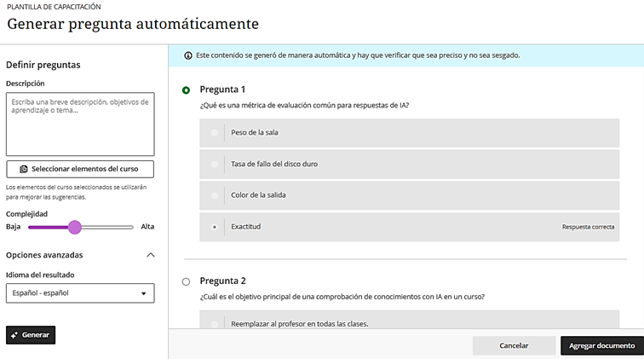644x359 pixels.
Task: Click the copy icon beside Seleccionar elementos
Action: [24, 169]
